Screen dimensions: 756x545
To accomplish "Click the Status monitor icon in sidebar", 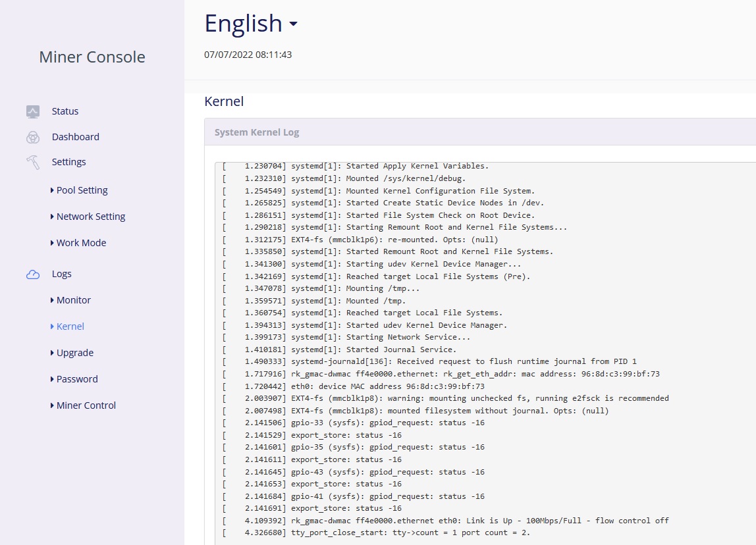I will point(33,112).
